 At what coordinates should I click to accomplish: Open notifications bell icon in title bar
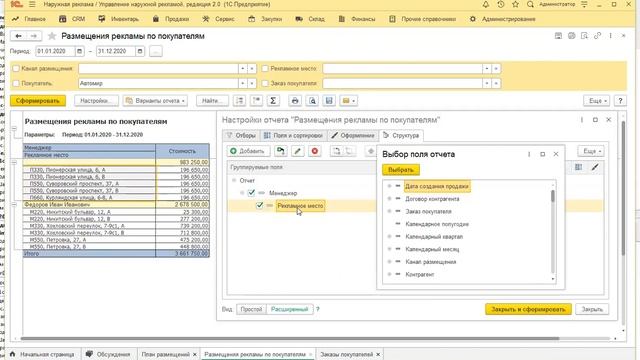pos(486,4)
